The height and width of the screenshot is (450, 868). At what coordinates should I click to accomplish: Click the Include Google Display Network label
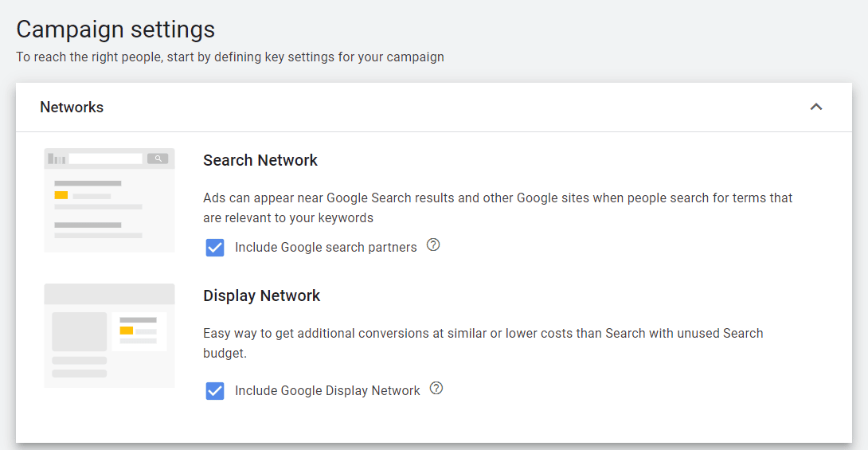pyautogui.click(x=327, y=391)
